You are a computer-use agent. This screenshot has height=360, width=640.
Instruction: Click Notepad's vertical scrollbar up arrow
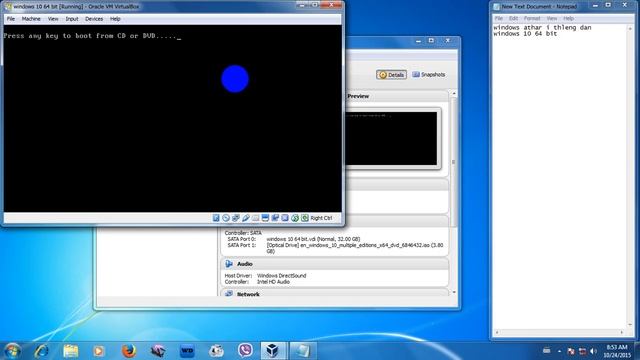pyautogui.click(x=631, y=28)
